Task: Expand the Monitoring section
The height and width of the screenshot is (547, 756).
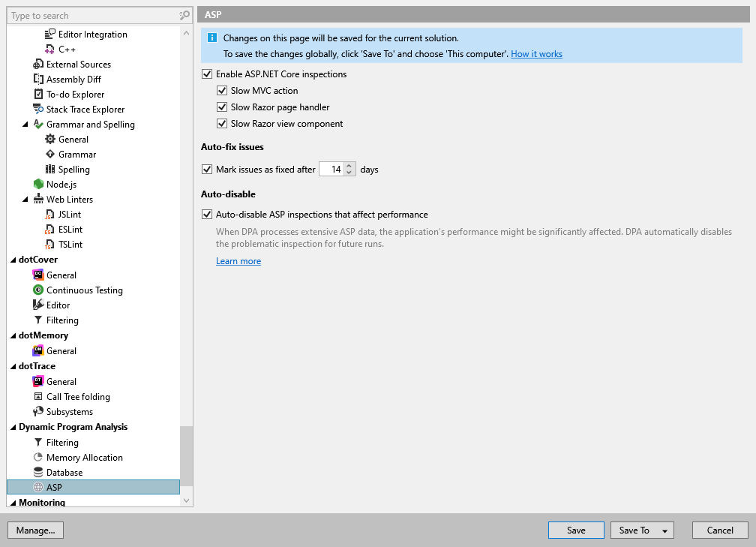Action: click(13, 502)
